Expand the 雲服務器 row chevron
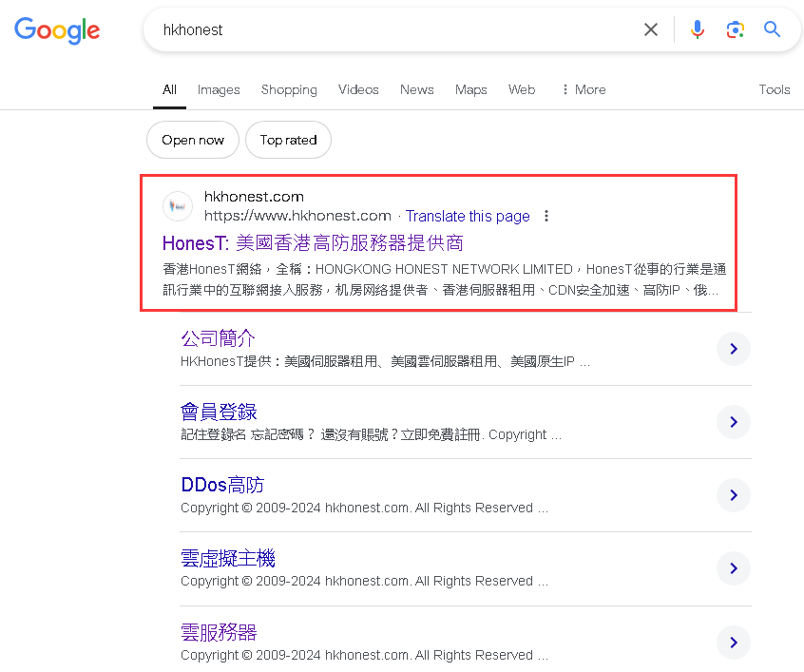 click(734, 643)
